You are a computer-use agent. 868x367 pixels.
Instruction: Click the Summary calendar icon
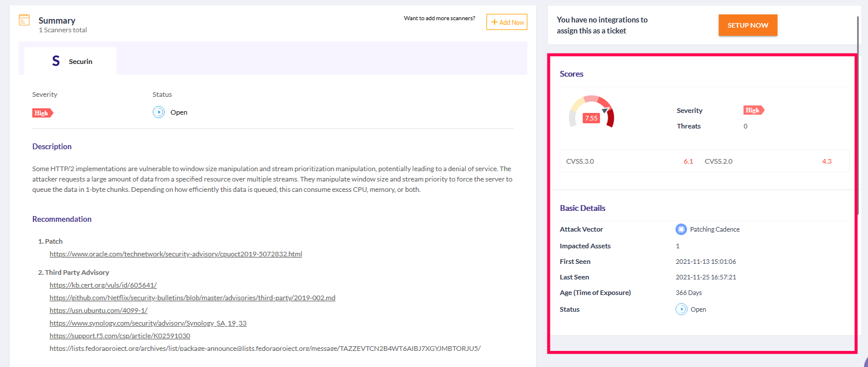click(24, 20)
